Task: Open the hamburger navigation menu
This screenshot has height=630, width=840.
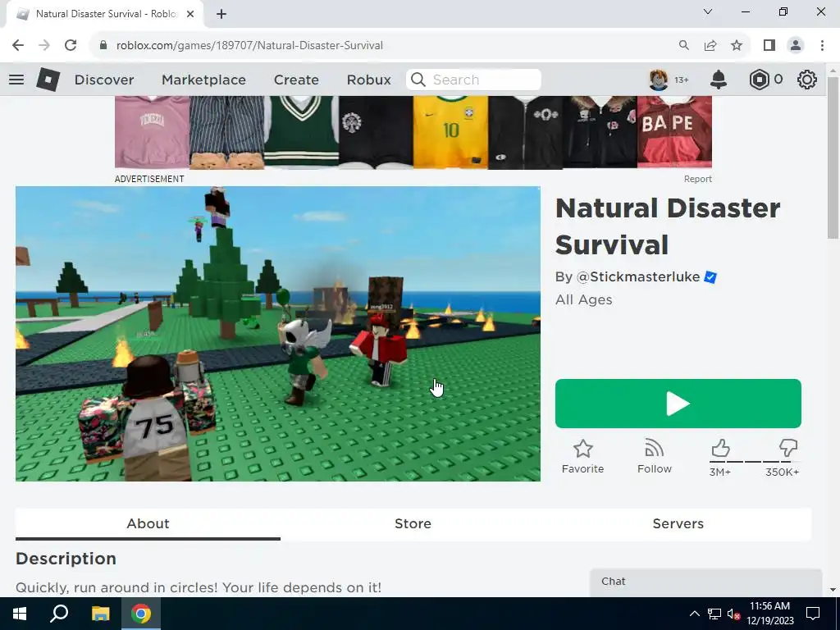Action: point(16,80)
